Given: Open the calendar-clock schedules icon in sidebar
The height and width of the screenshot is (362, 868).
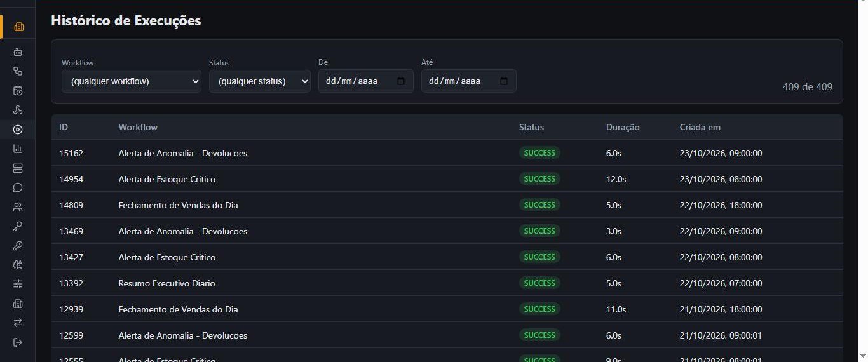Looking at the screenshot, I should tap(18, 91).
